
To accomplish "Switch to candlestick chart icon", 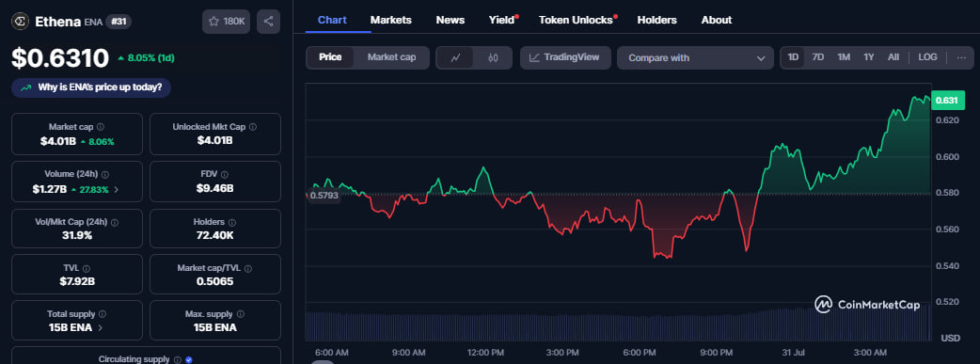I will [493, 57].
